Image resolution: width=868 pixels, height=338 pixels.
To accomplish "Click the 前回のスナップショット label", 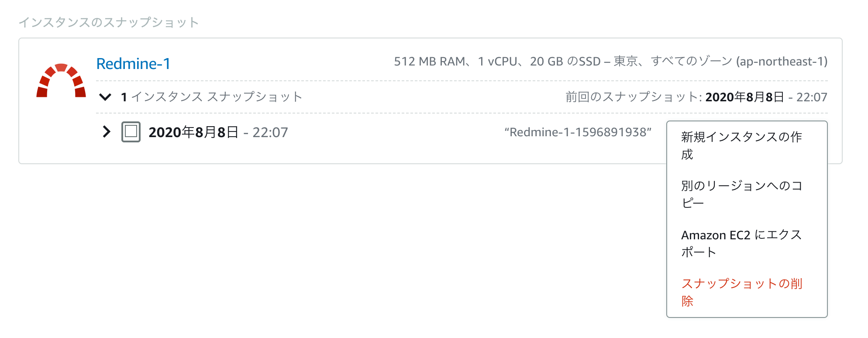I will (x=633, y=97).
